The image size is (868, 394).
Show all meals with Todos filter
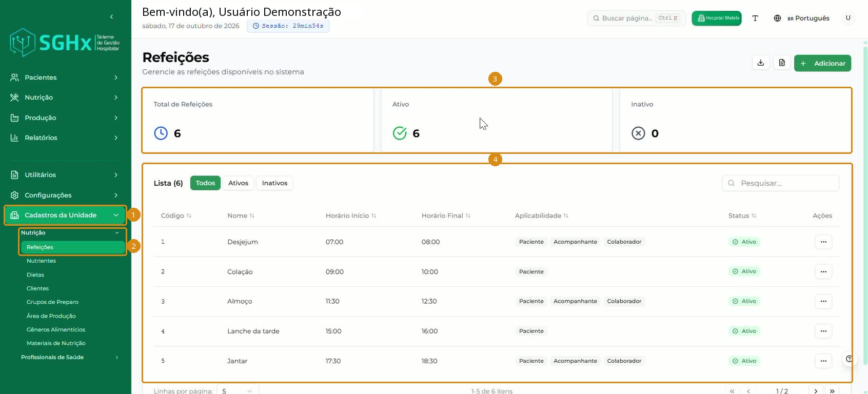tap(205, 183)
